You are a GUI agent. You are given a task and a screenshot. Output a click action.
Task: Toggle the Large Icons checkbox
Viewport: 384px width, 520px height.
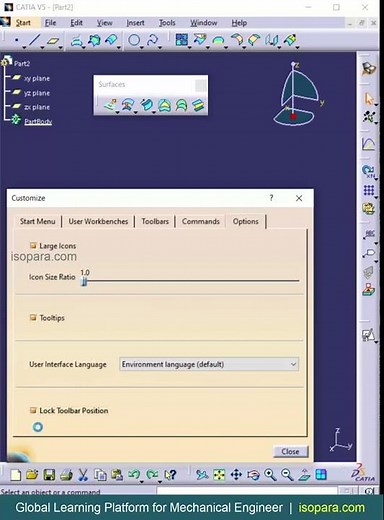click(33, 246)
